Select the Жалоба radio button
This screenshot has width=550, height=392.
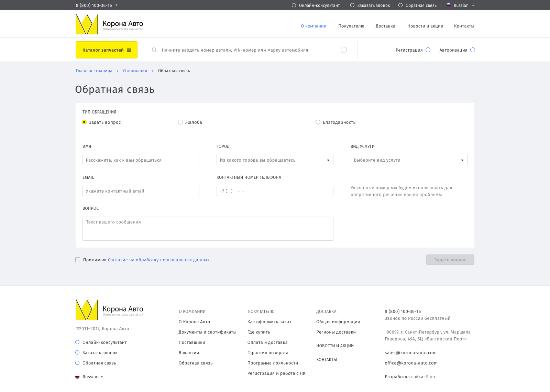(180, 122)
